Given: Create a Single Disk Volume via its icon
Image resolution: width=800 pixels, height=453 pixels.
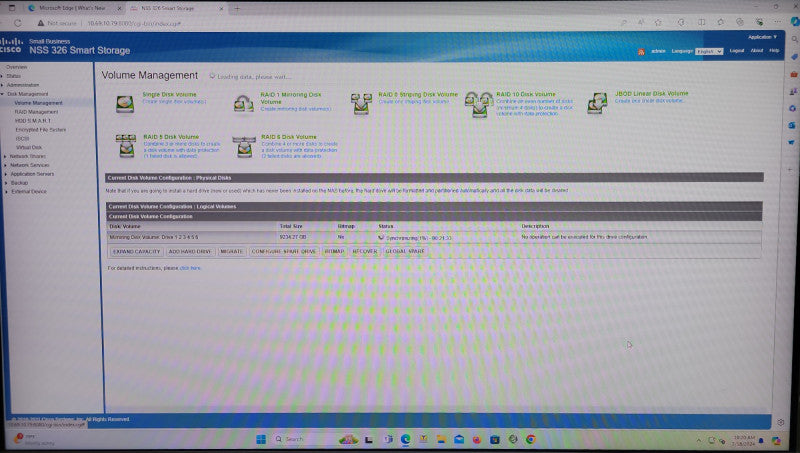Looking at the screenshot, I should pyautogui.click(x=124, y=104).
